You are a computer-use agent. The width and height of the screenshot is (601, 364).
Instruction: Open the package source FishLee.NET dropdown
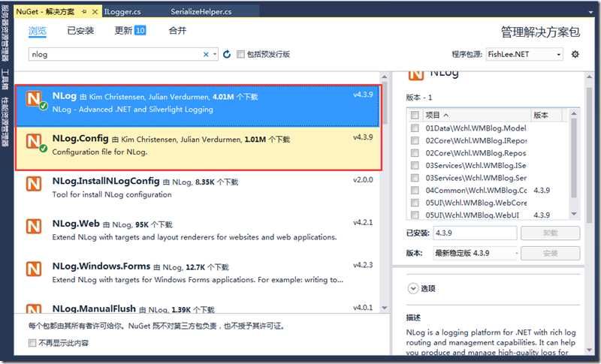pos(524,54)
